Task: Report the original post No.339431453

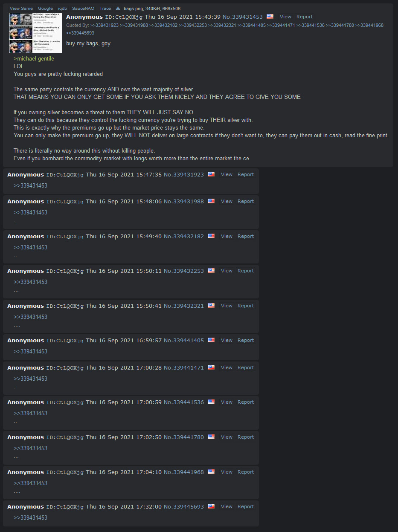Action: [305, 17]
